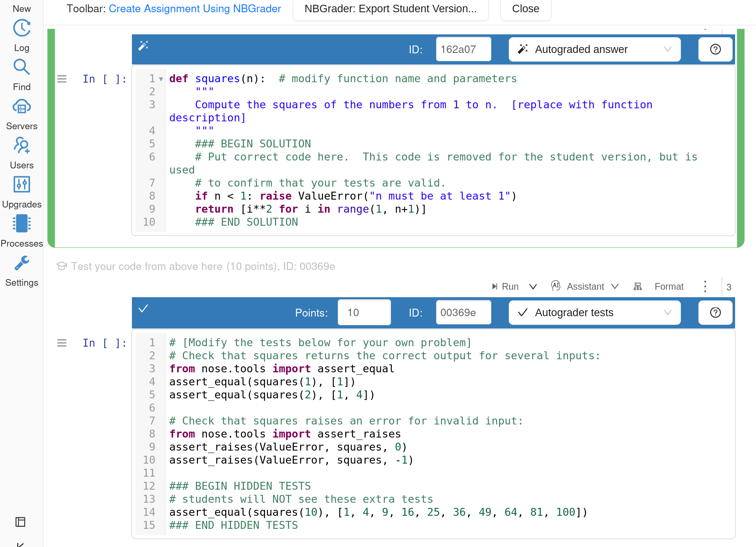Open Create Assignment Using NBGrader link
This screenshot has width=756, height=547.
pyautogui.click(x=195, y=9)
